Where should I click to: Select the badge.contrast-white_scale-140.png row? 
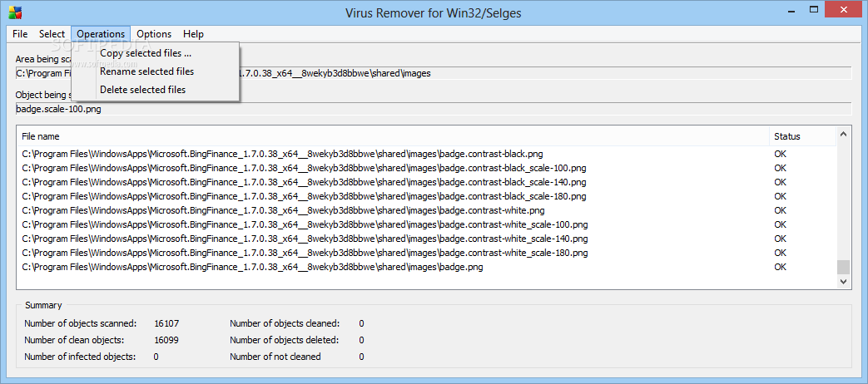426,239
